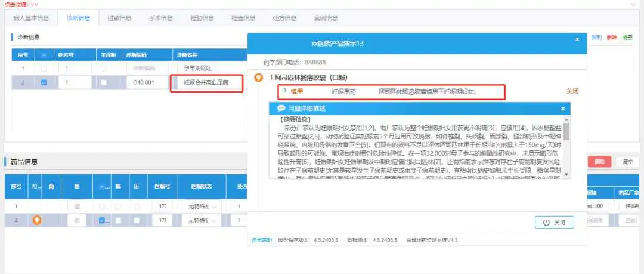This screenshot has width=644, height=274.
Task: Toggle the 临 checkbox in drug row 1
Action: pyautogui.click(x=118, y=206)
